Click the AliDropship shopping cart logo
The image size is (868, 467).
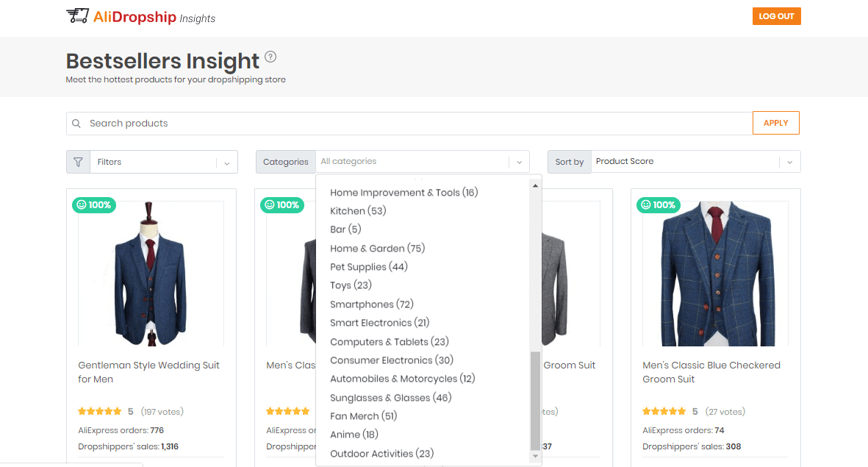point(78,15)
